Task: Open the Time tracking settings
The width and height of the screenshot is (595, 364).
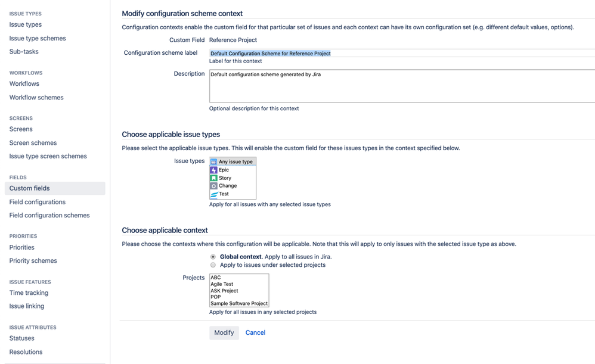Action: point(29,293)
